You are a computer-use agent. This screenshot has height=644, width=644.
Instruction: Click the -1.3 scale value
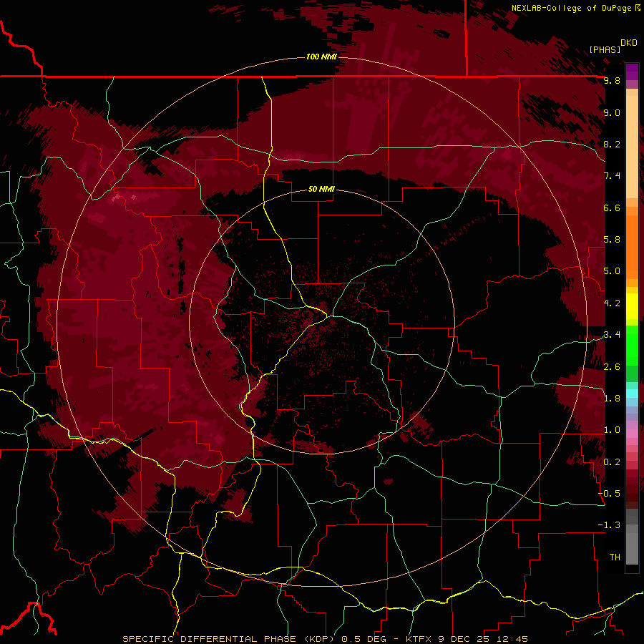point(609,525)
